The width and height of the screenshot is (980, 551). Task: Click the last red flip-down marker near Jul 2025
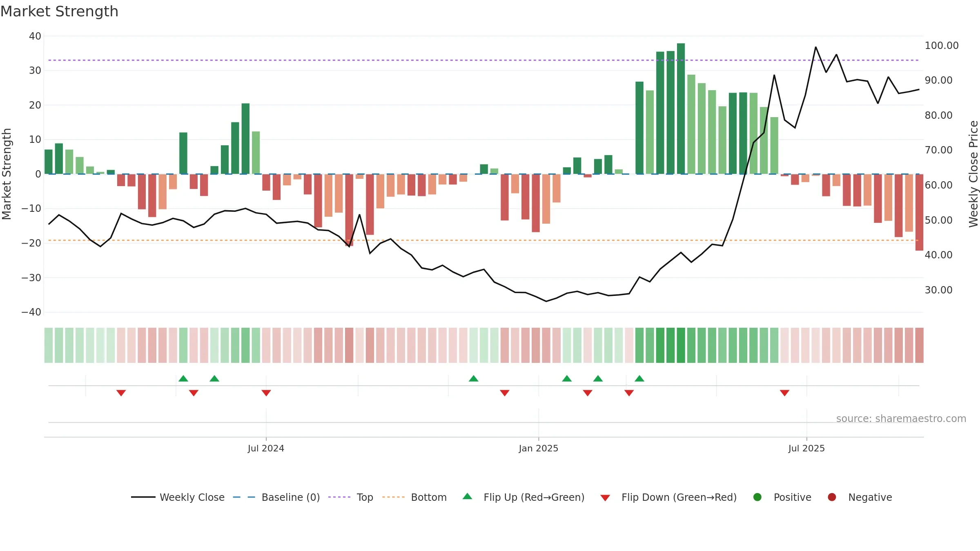(784, 393)
